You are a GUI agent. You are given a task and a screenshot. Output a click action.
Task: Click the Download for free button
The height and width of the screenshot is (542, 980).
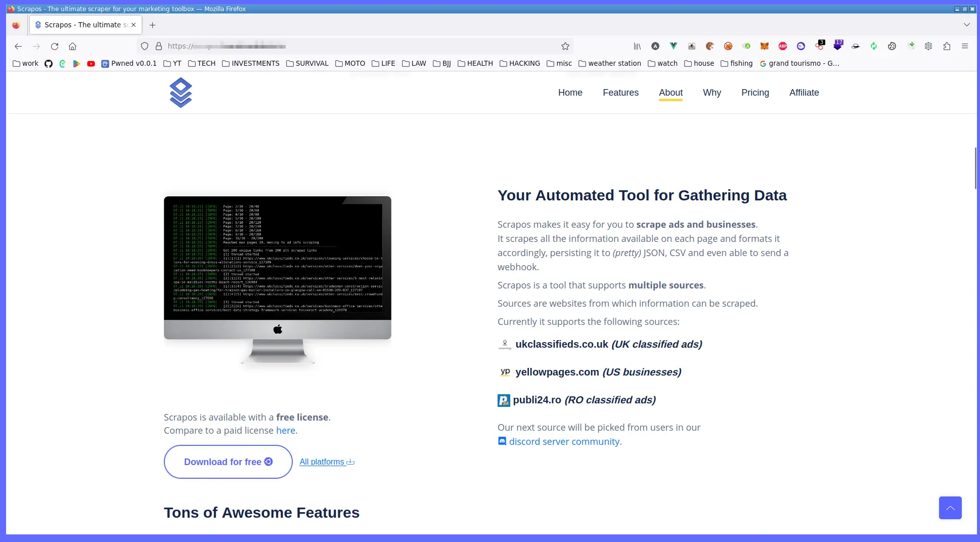click(x=228, y=462)
